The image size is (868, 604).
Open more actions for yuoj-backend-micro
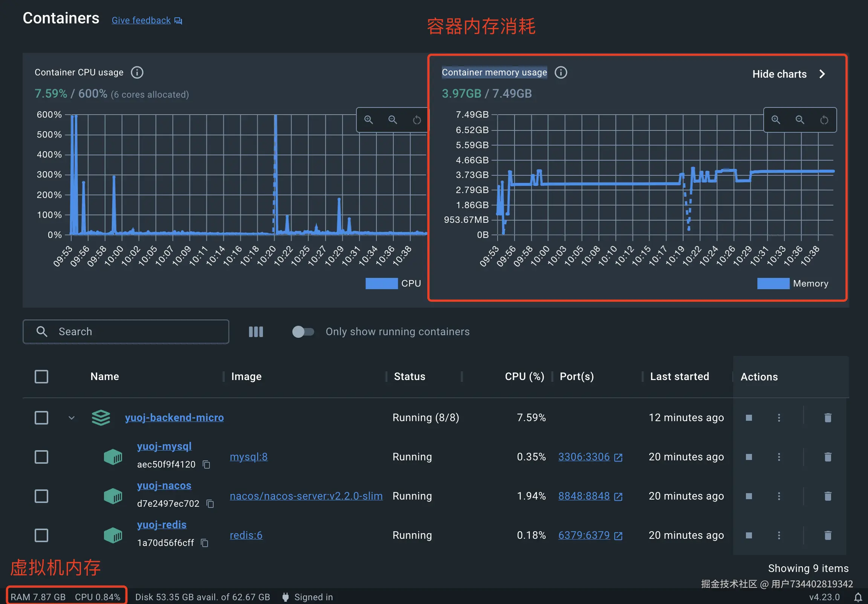tap(779, 418)
